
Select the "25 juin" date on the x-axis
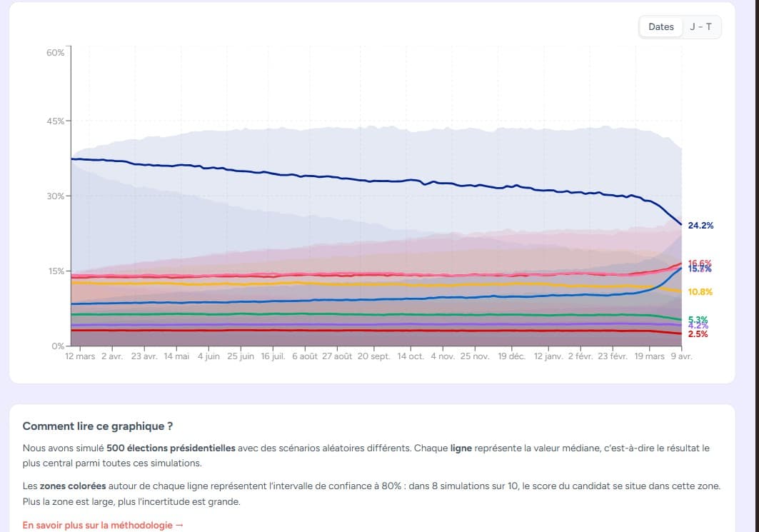click(241, 356)
